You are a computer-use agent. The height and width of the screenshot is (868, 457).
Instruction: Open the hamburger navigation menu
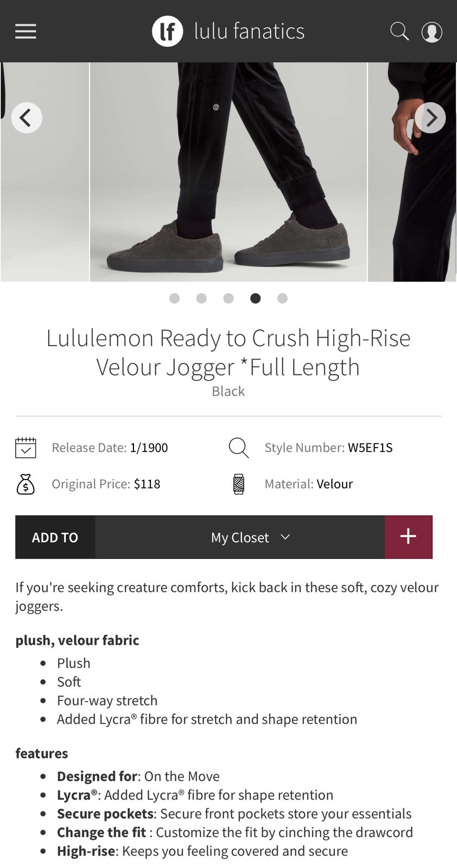coord(26,31)
